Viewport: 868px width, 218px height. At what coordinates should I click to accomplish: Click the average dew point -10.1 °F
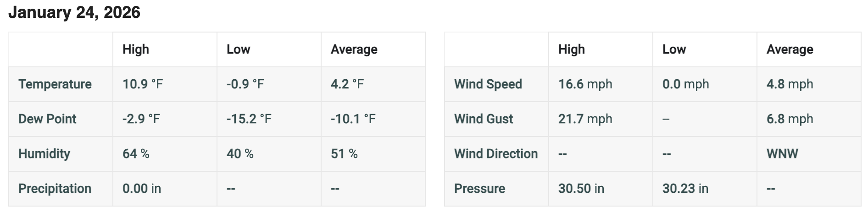tap(353, 119)
